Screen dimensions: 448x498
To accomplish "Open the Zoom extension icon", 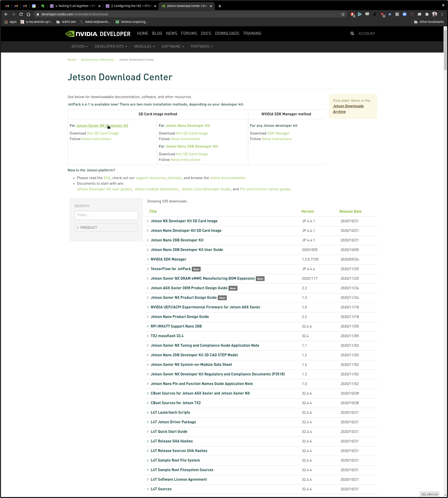I will pos(404,14).
